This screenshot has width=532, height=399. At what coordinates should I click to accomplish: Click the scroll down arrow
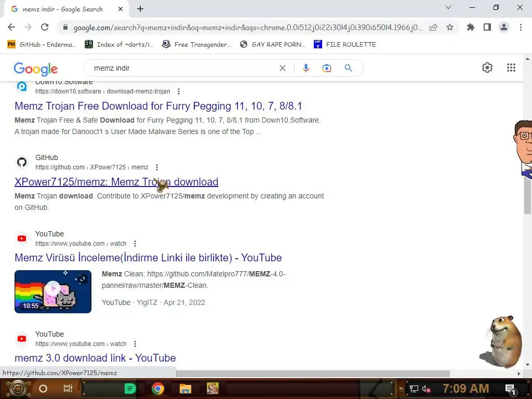(x=527, y=365)
